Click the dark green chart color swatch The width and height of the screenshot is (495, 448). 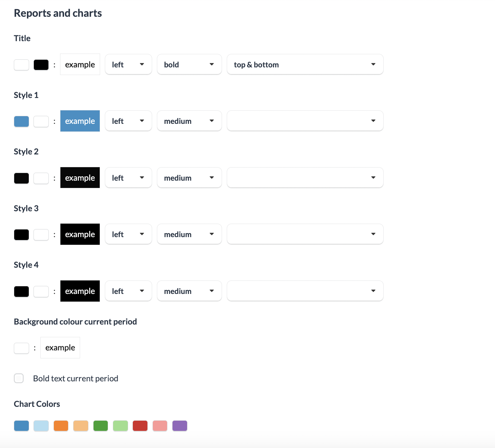point(100,426)
